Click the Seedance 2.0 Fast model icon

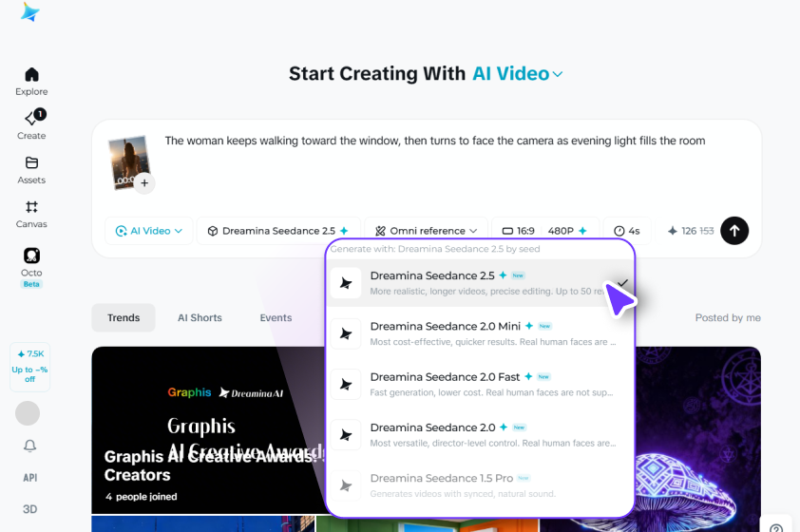[346, 384]
